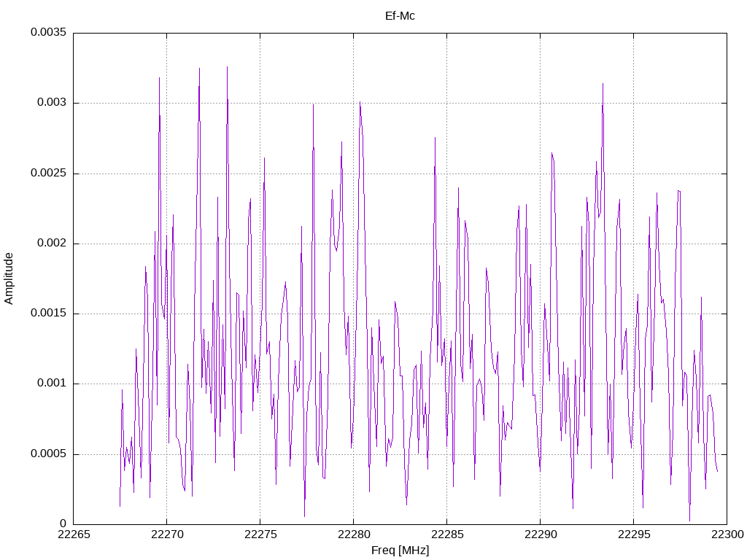Screen dimensions: 747x560
Task: Click the y-axis value 0.002
Action: tap(52, 243)
